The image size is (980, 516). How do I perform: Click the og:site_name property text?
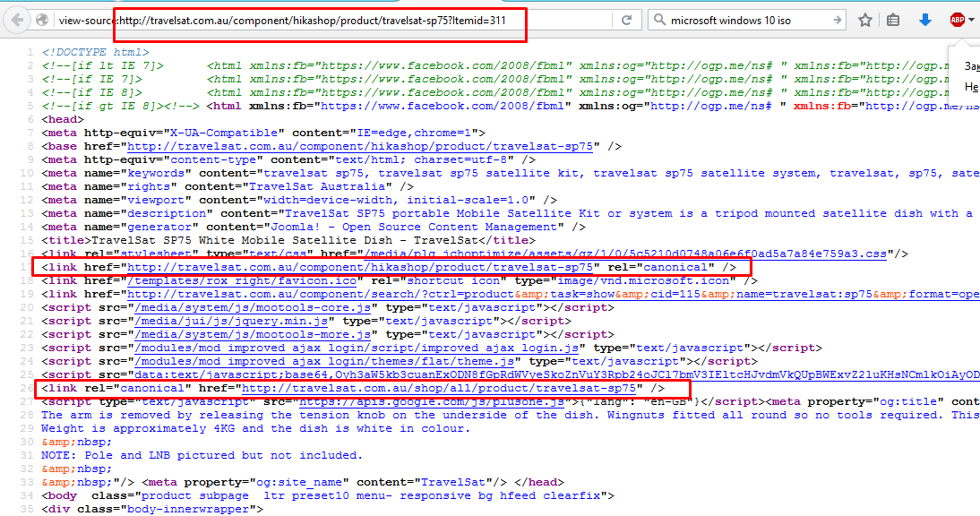(x=299, y=482)
